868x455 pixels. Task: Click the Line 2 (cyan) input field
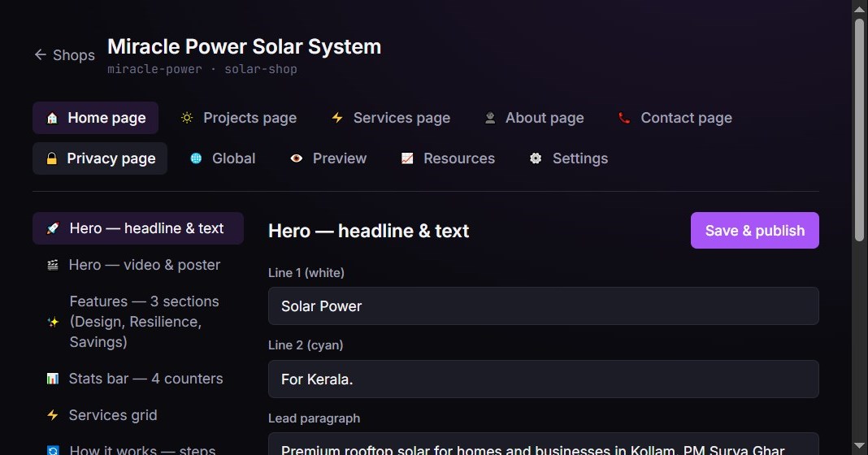[543, 379]
